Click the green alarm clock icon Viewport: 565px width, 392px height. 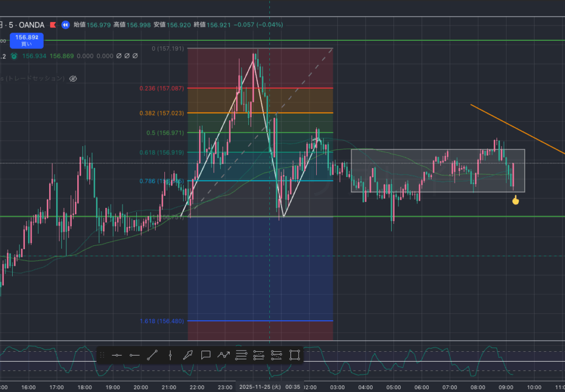tap(14, 56)
